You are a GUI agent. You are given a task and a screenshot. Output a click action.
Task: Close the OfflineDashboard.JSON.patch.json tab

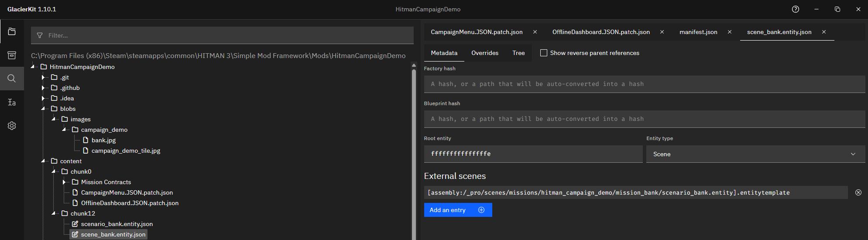662,32
